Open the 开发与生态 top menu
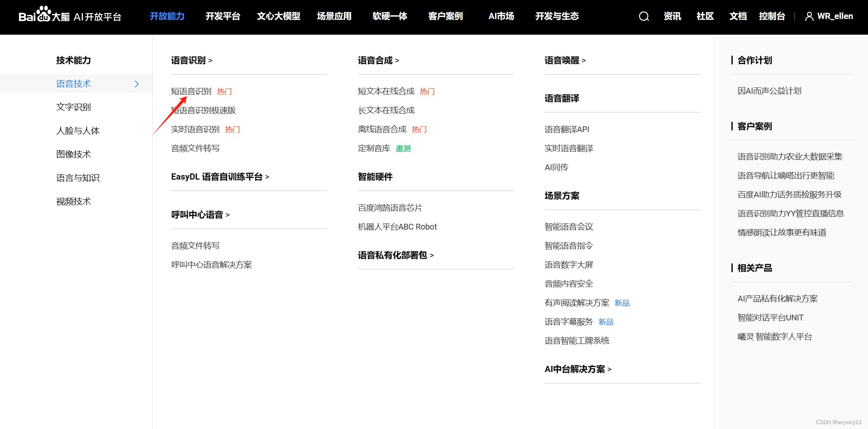 (557, 17)
